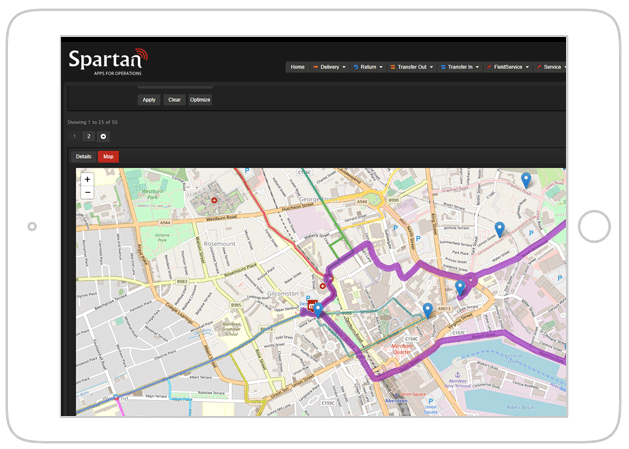Select the Map tab

point(108,156)
